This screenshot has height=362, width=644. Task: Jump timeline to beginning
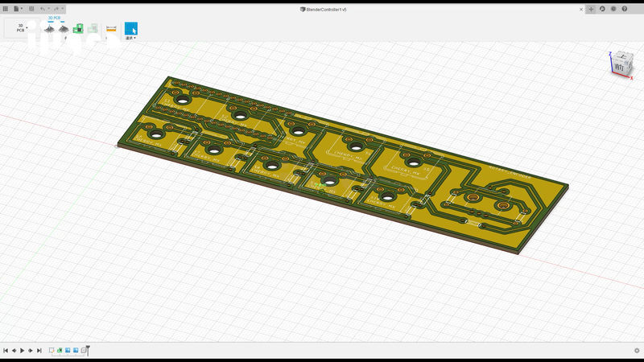click(x=6, y=351)
